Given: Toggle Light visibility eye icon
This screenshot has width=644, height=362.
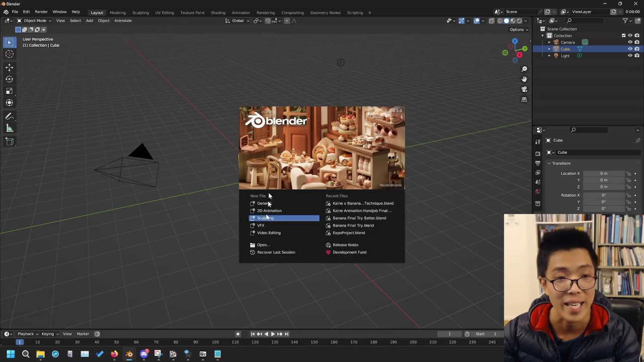Looking at the screenshot, I should pos(630,56).
